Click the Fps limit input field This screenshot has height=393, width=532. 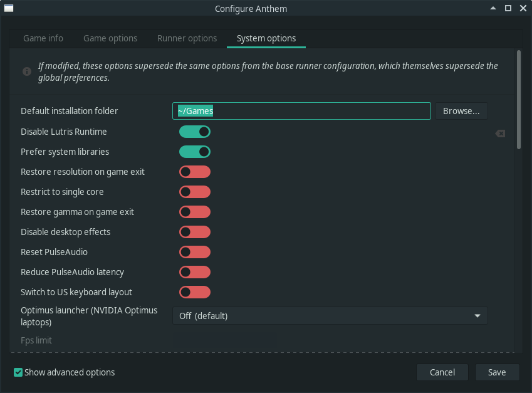[x=225, y=341]
